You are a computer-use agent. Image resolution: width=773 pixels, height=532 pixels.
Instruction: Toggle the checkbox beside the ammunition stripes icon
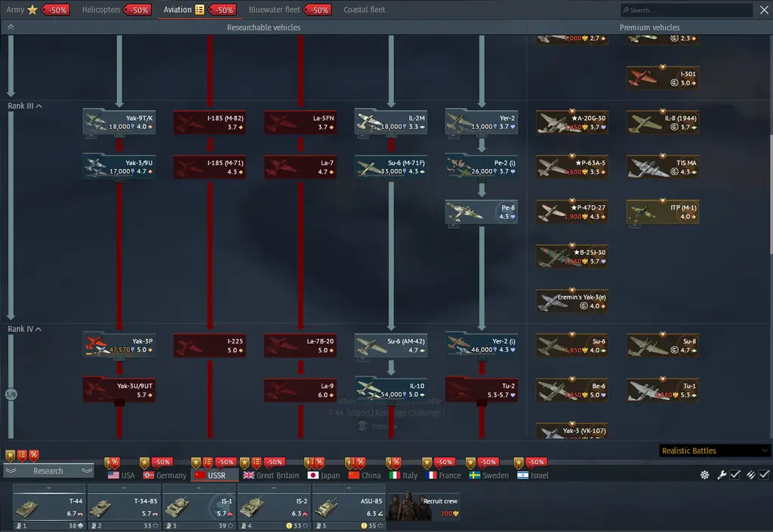pos(764,475)
